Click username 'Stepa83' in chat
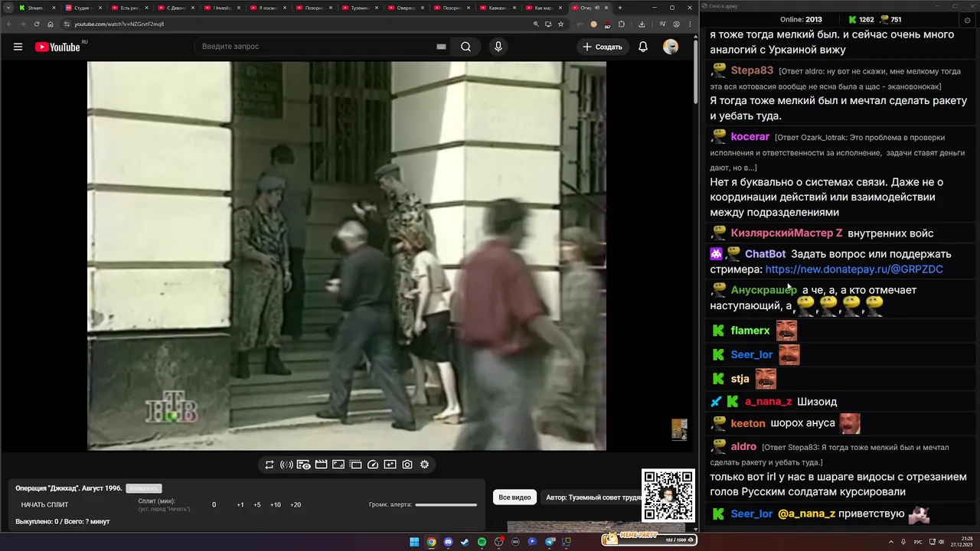980x551 pixels. pos(752,70)
